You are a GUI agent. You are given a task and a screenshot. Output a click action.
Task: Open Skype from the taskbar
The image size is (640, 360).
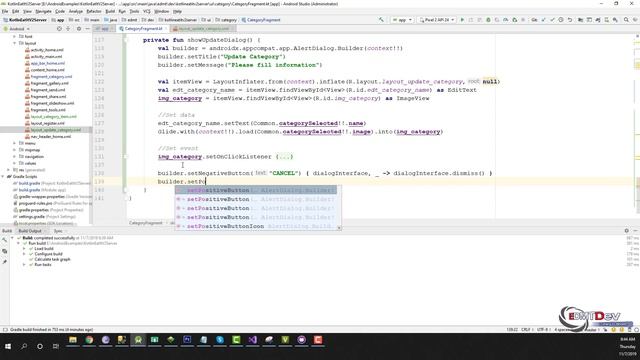coord(220,340)
